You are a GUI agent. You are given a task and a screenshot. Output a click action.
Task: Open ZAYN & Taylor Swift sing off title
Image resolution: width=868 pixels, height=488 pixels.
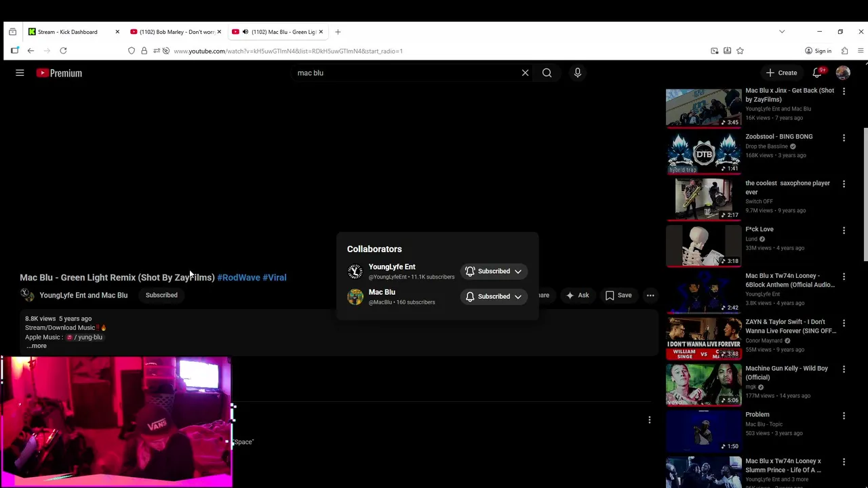[791, 326]
